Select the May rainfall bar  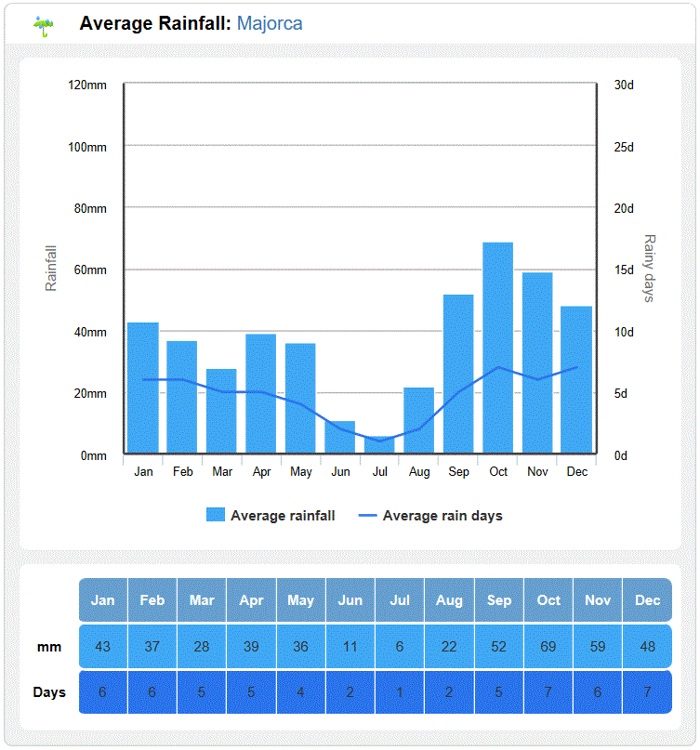coord(300,398)
